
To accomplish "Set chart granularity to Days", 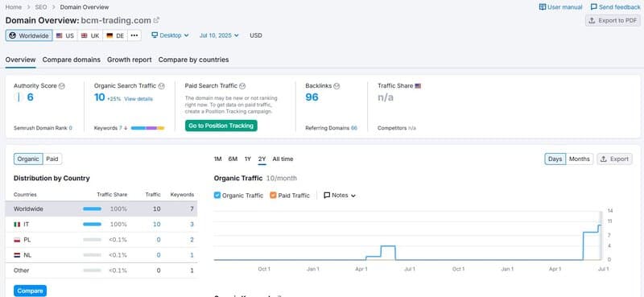I will pos(555,159).
